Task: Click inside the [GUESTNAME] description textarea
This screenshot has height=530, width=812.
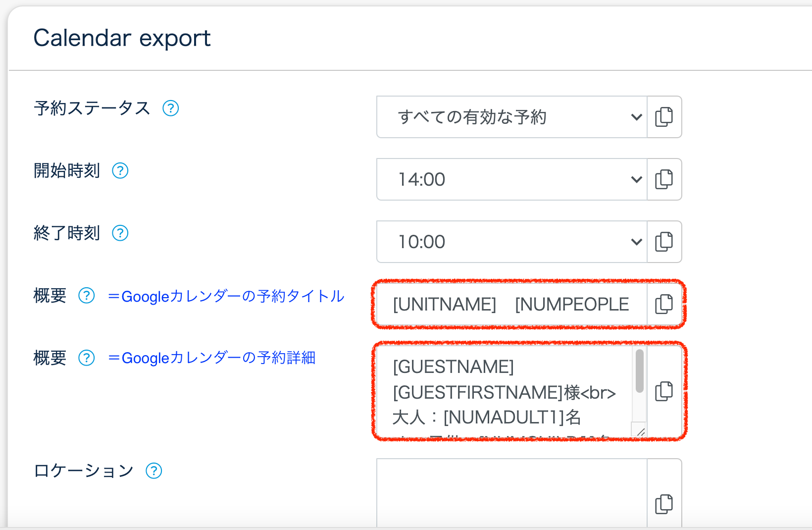Action: 503,391
